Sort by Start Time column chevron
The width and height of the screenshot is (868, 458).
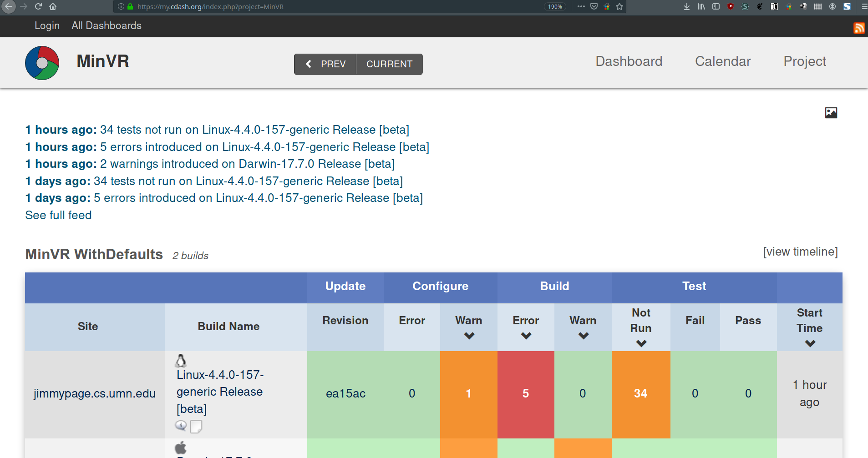click(809, 344)
